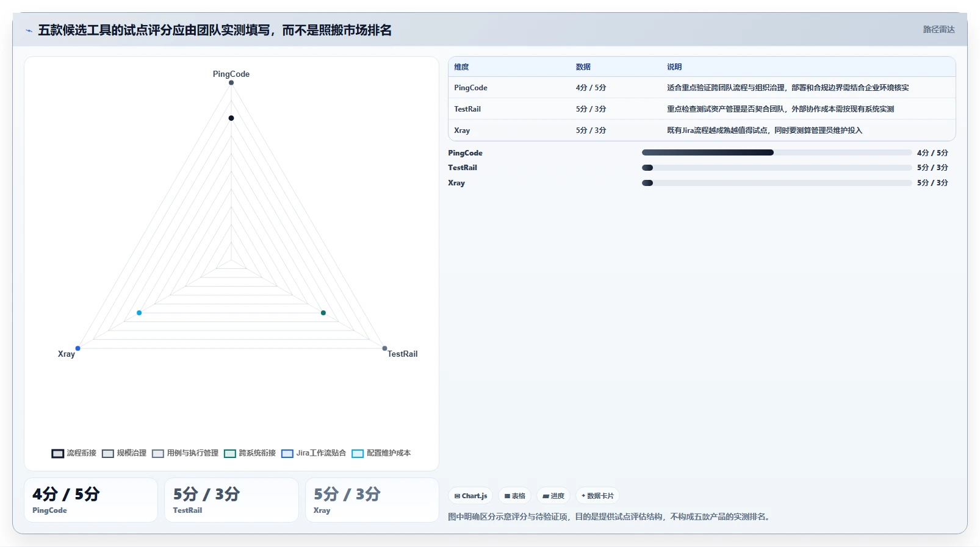The width and height of the screenshot is (980, 547).
Task: Toggle the 规模治理 legend entry
Action: click(x=124, y=453)
